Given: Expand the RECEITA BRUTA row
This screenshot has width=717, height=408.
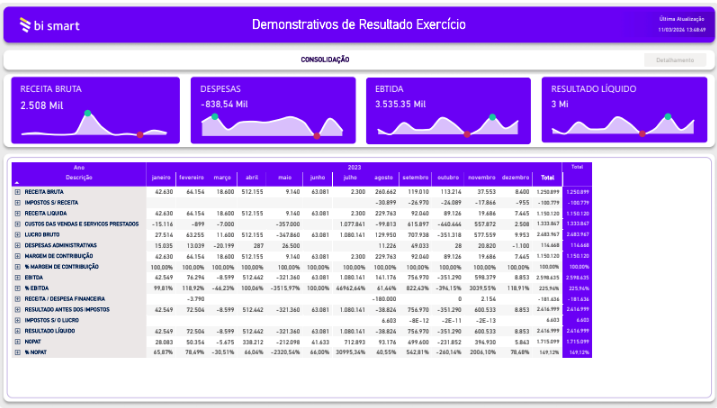Looking at the screenshot, I should (17, 191).
